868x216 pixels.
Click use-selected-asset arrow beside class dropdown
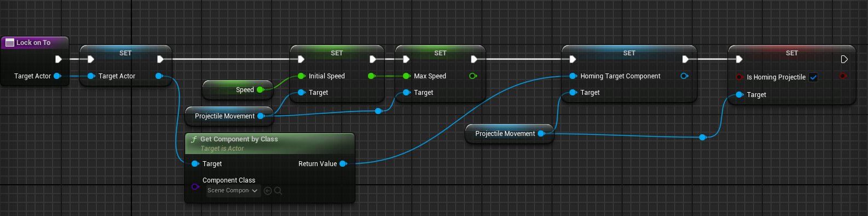(x=268, y=191)
